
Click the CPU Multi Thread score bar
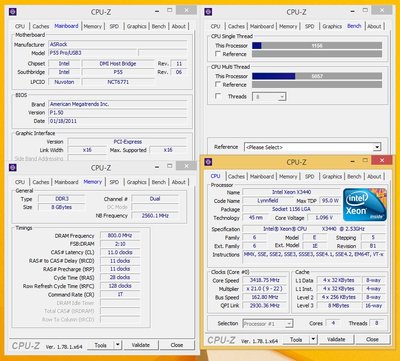[317, 76]
